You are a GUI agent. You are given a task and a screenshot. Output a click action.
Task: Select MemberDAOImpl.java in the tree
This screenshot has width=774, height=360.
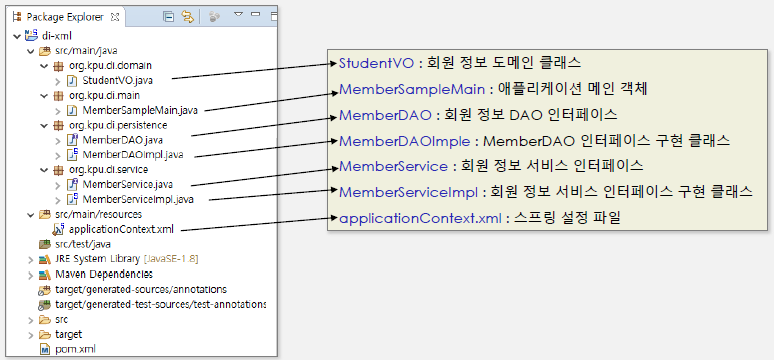[133, 155]
